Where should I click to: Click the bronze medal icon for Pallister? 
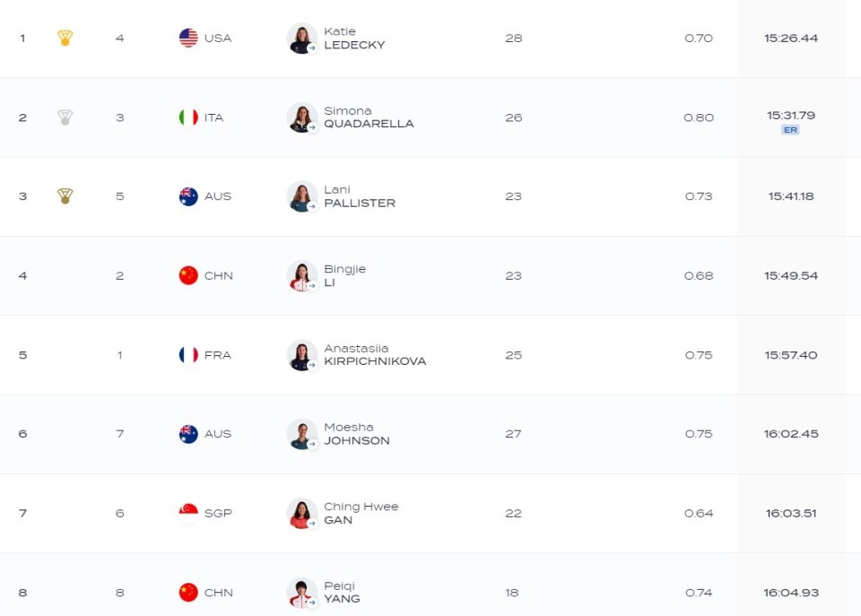point(65,196)
